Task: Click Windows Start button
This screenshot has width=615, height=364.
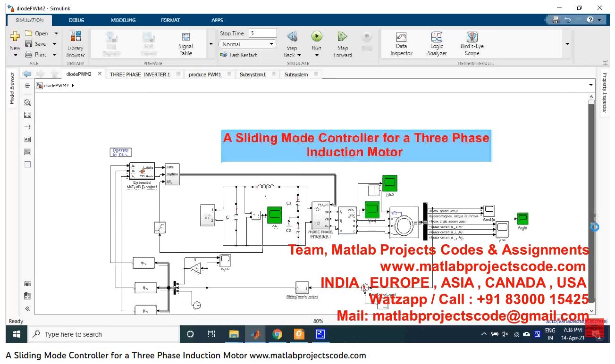Action: [x=17, y=334]
